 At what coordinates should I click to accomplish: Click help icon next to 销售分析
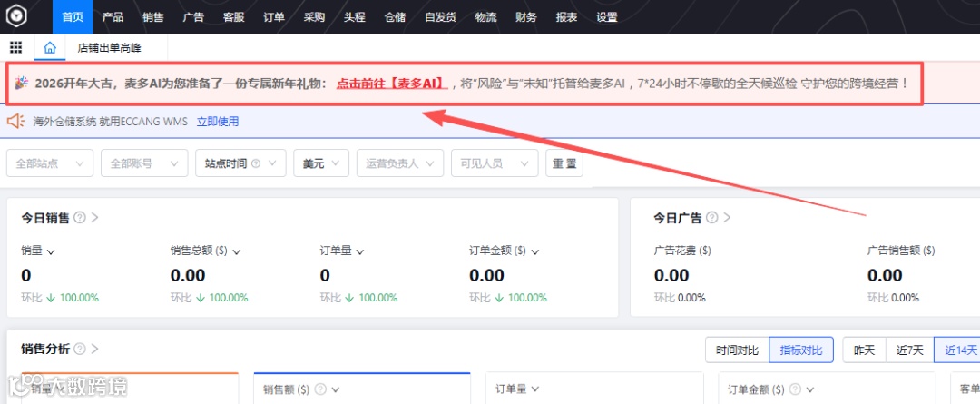click(79, 349)
